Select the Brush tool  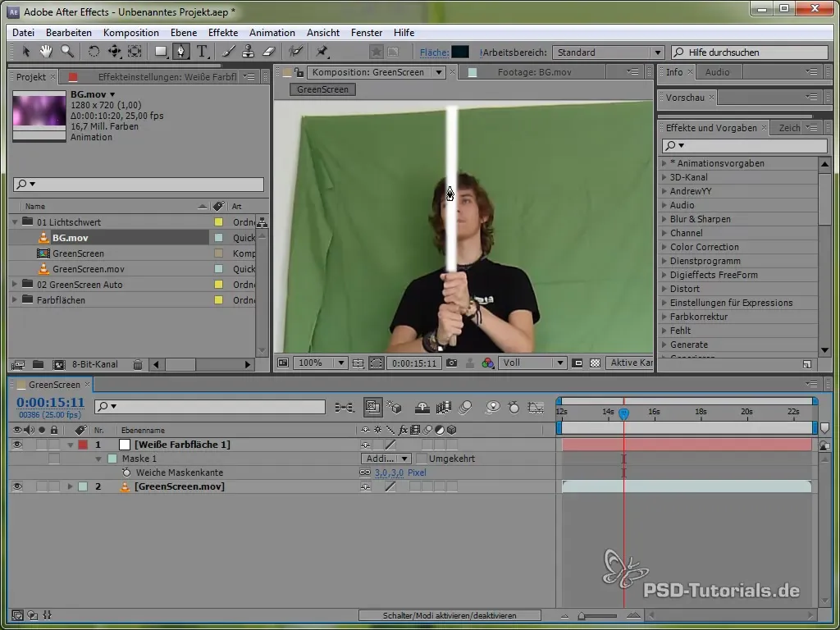(228, 52)
